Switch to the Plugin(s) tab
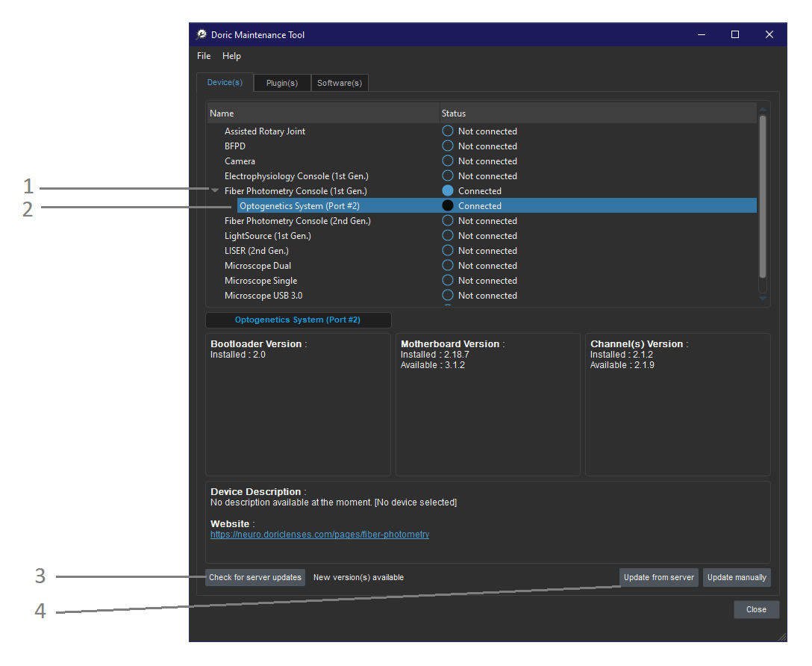The image size is (812, 666). click(282, 83)
